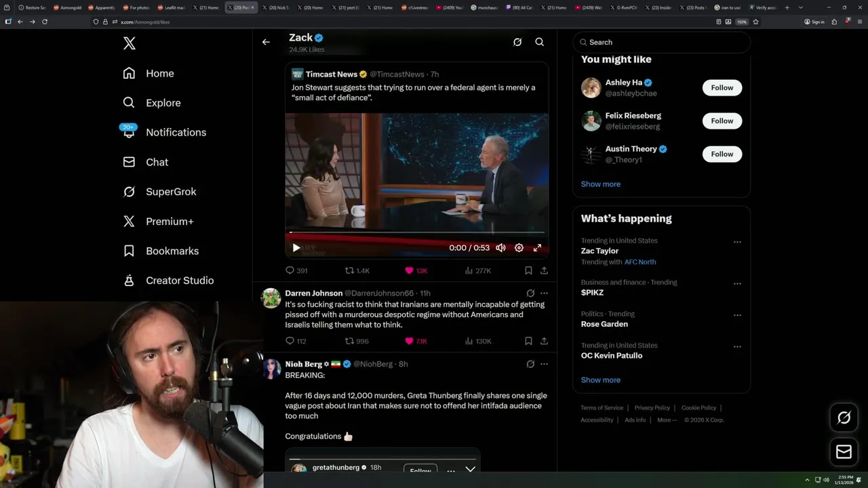Open the AFC North trending link
This screenshot has height=488, width=868.
[640, 262]
